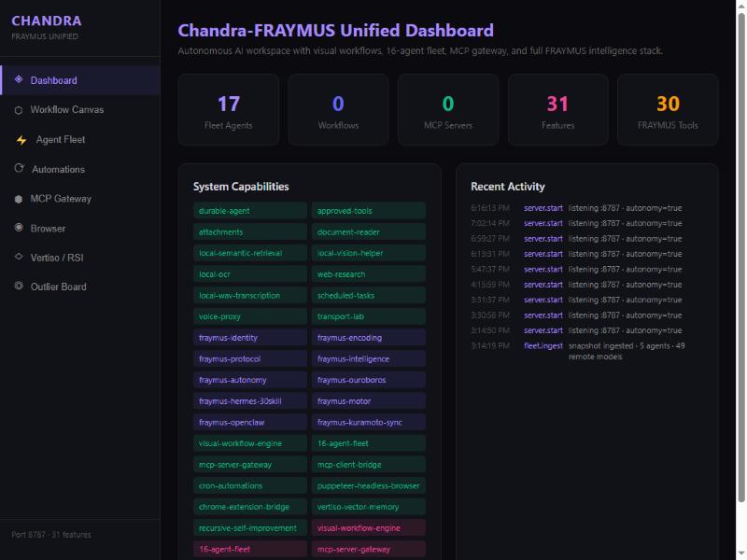Click the fraymus-ouroboros tag

(x=368, y=380)
